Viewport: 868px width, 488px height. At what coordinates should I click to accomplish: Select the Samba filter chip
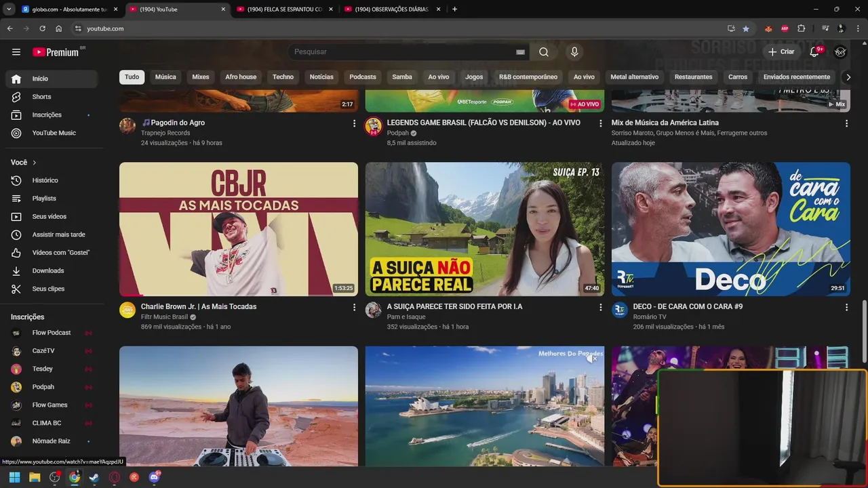pos(402,77)
